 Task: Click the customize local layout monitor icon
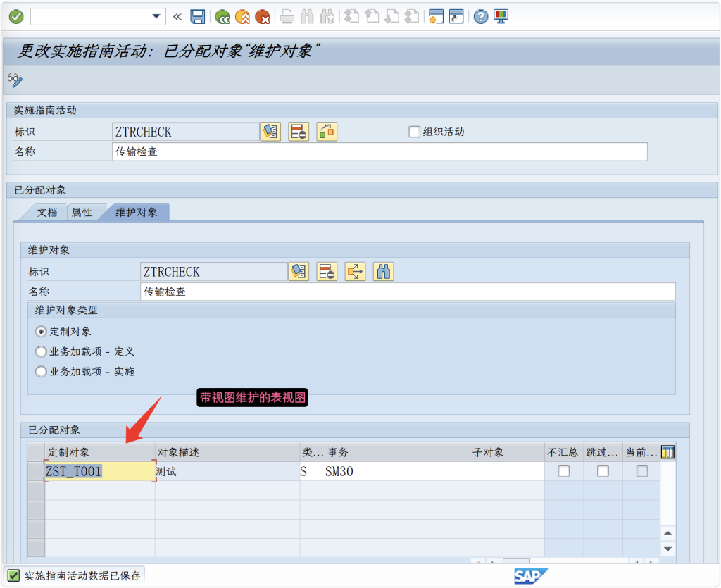click(501, 16)
